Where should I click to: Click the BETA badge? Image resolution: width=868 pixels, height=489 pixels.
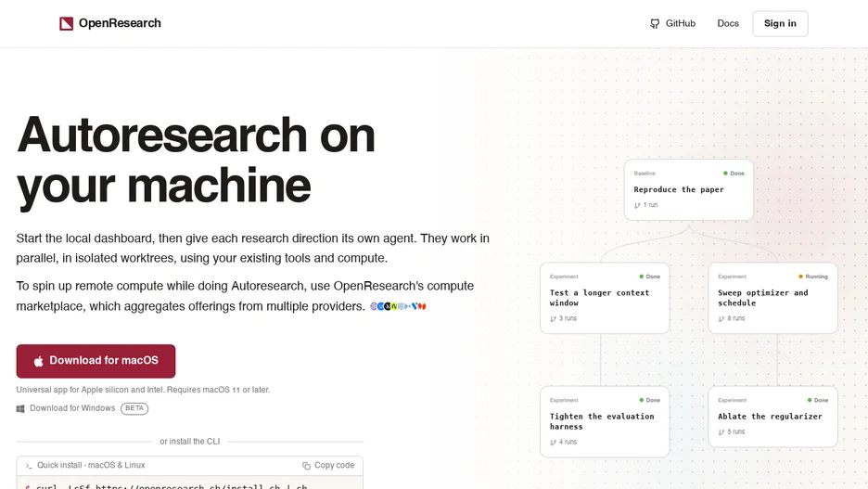click(134, 408)
